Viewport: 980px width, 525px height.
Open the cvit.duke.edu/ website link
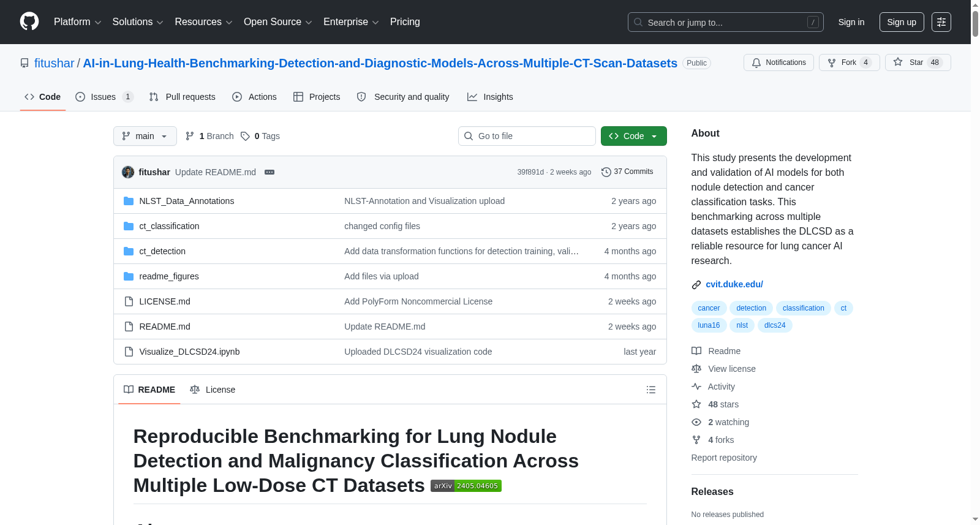pyautogui.click(x=734, y=284)
